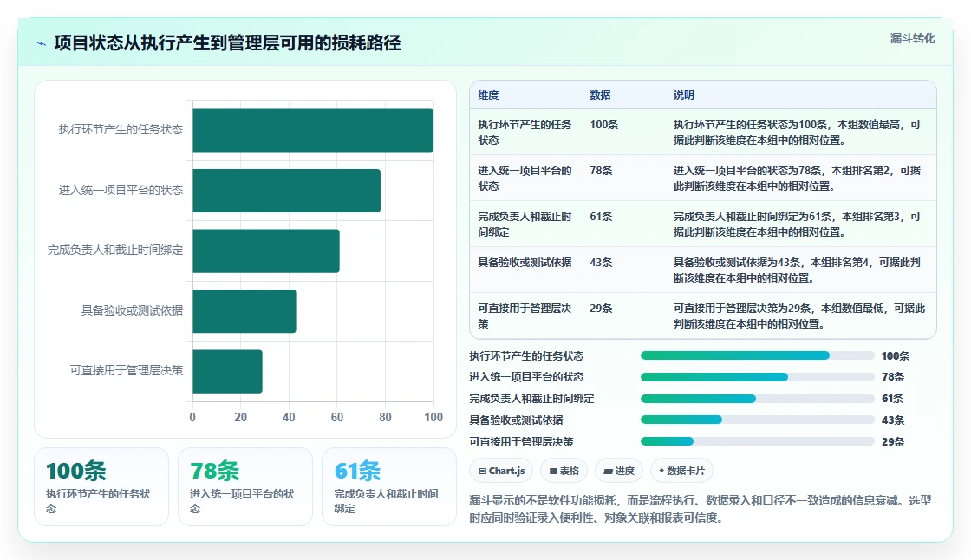971x560 pixels.
Task: Select the 表格 chip
Action: click(564, 471)
